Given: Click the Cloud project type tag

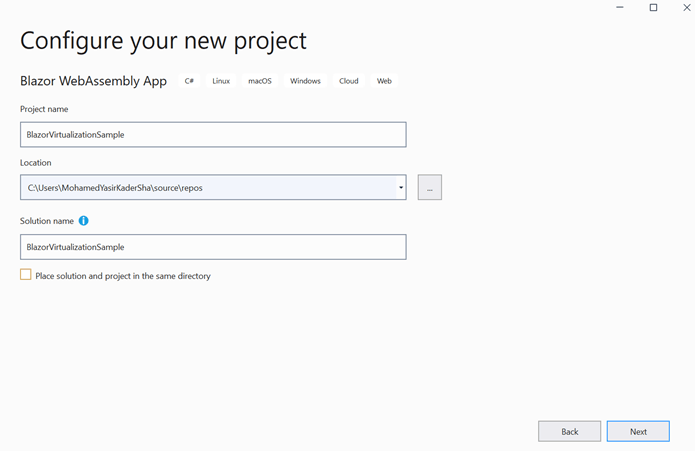Looking at the screenshot, I should (348, 81).
